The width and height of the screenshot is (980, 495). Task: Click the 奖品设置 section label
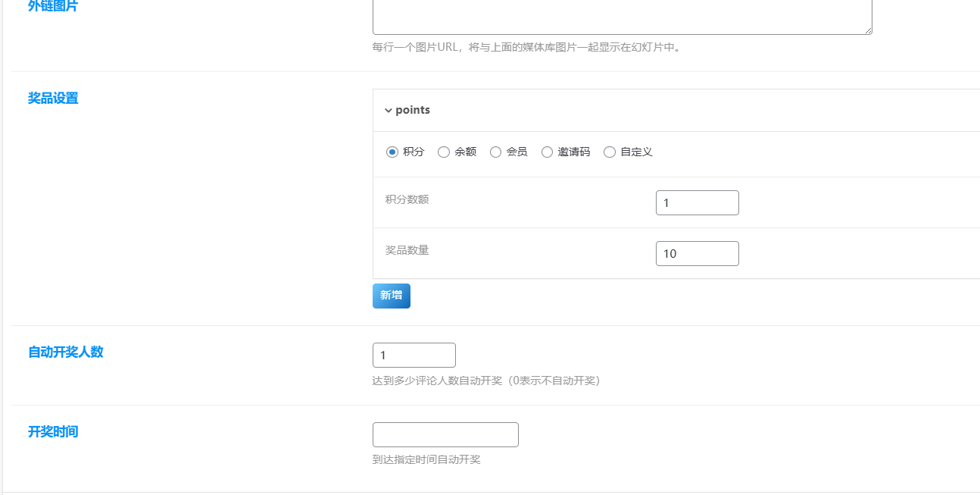pos(53,98)
